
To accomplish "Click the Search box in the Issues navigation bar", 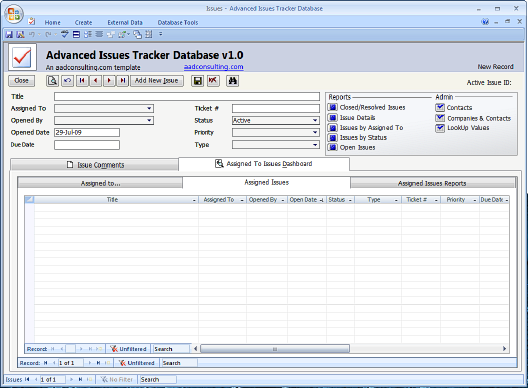I will coord(158,380).
